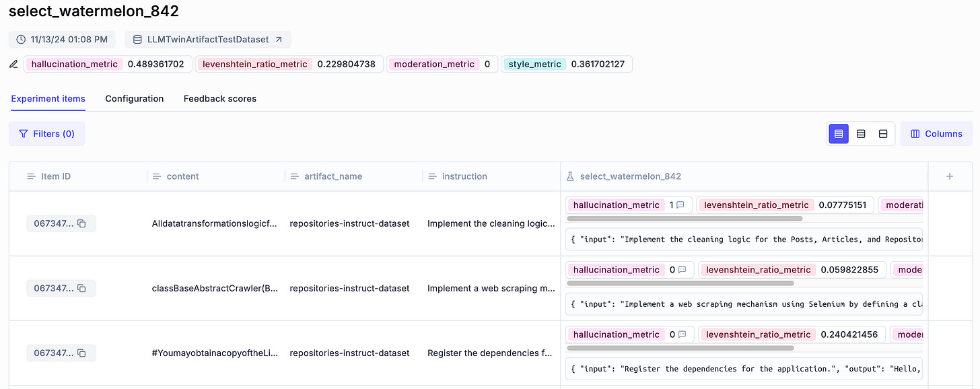Image resolution: width=980 pixels, height=389 pixels.
Task: Select the small row height view toggle
Action: pyautogui.click(x=839, y=134)
